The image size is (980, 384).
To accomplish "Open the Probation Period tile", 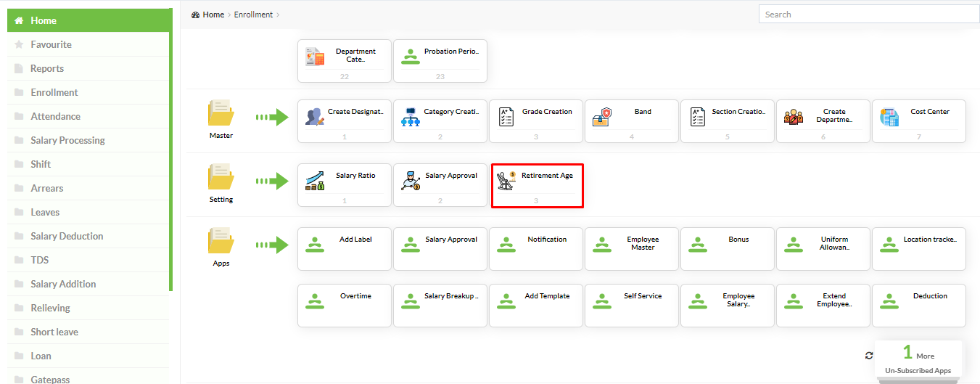I will pos(440,61).
